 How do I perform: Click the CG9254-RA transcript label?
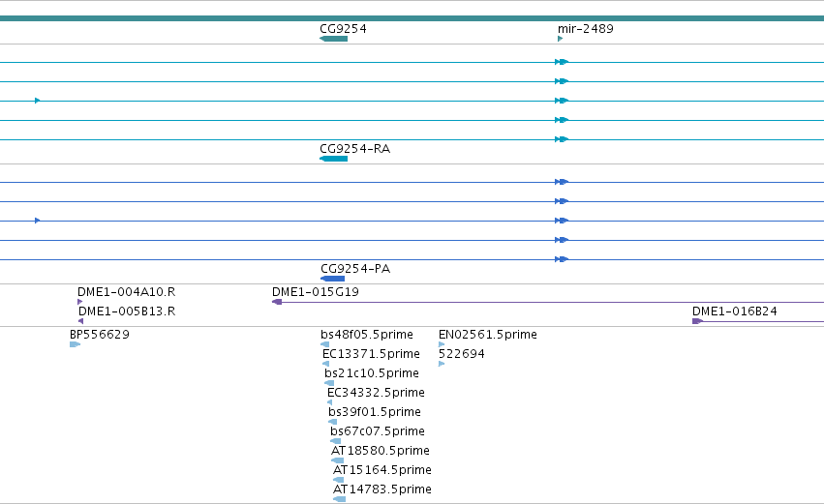pyautogui.click(x=354, y=149)
